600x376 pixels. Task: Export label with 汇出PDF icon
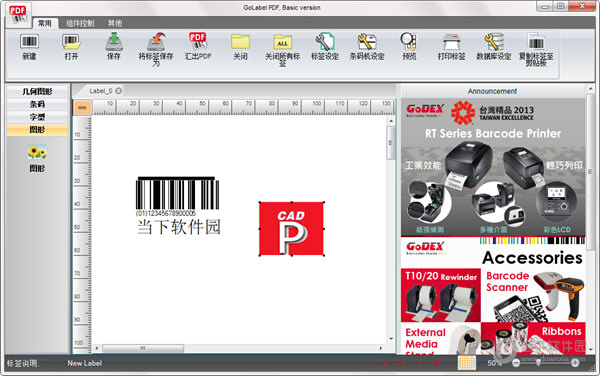198,47
